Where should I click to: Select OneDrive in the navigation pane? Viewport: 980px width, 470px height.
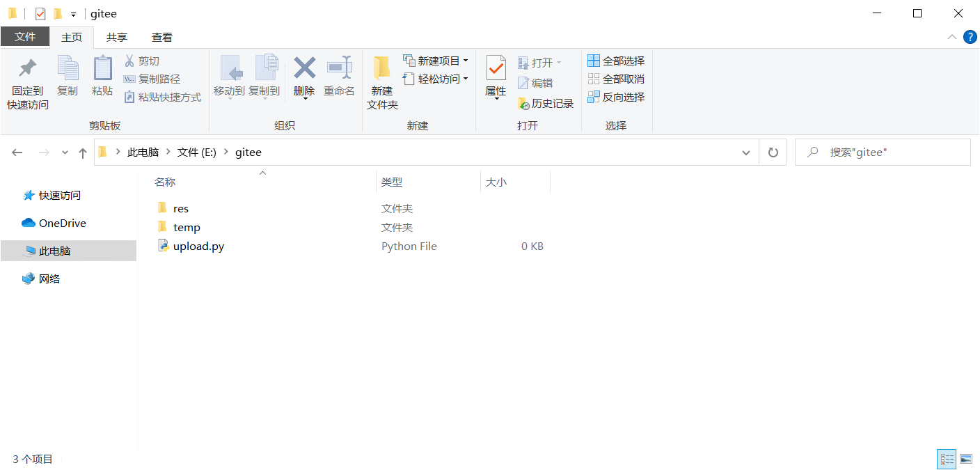[x=62, y=224]
